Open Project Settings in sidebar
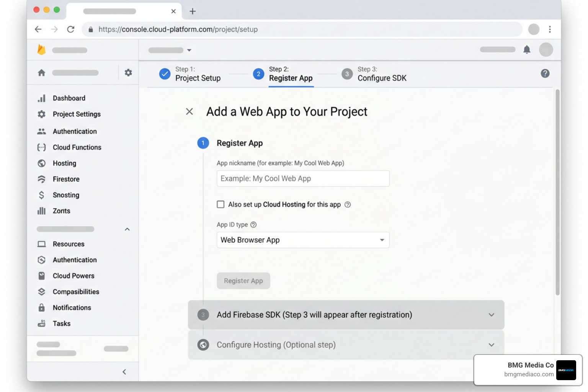 pyautogui.click(x=69, y=114)
